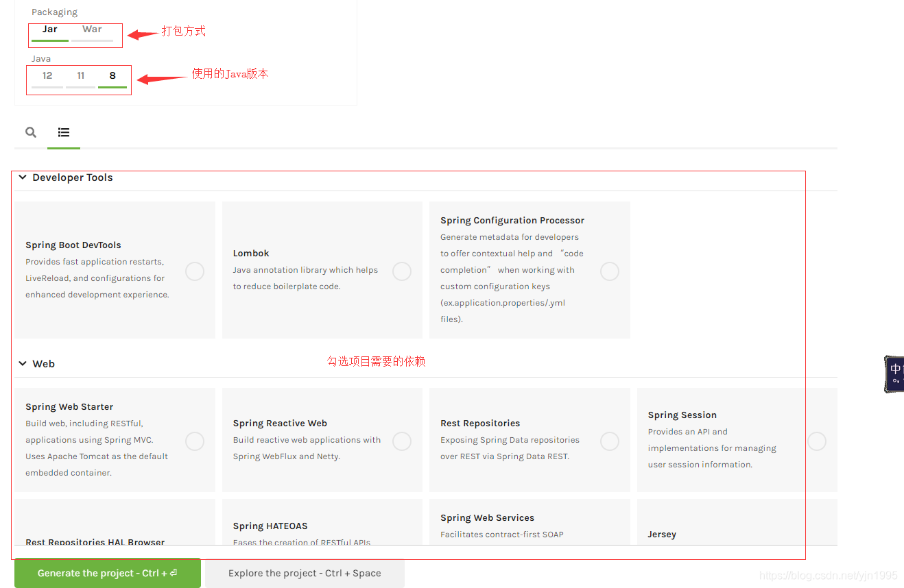Click the Rest Repositories HAL Browser title
904x588 pixels.
(x=95, y=542)
